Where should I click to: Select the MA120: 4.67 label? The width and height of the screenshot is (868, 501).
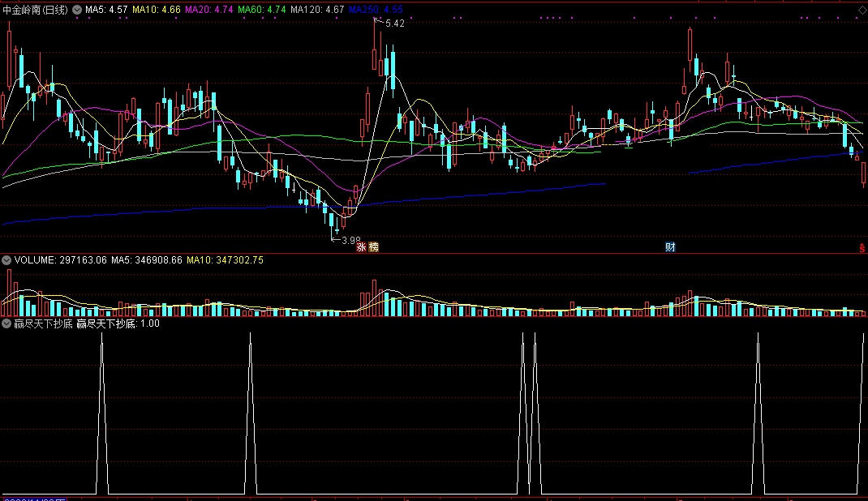click(x=317, y=10)
